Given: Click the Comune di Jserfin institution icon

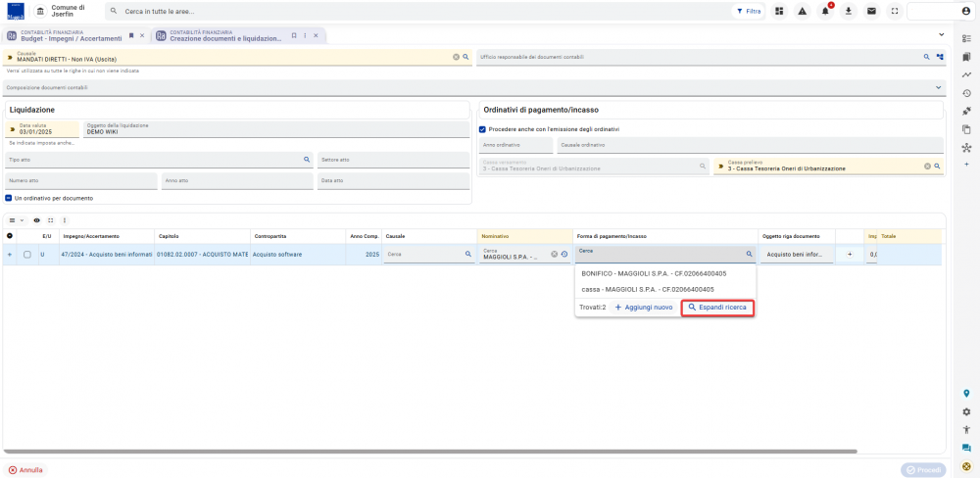Looking at the screenshot, I should click(x=40, y=11).
